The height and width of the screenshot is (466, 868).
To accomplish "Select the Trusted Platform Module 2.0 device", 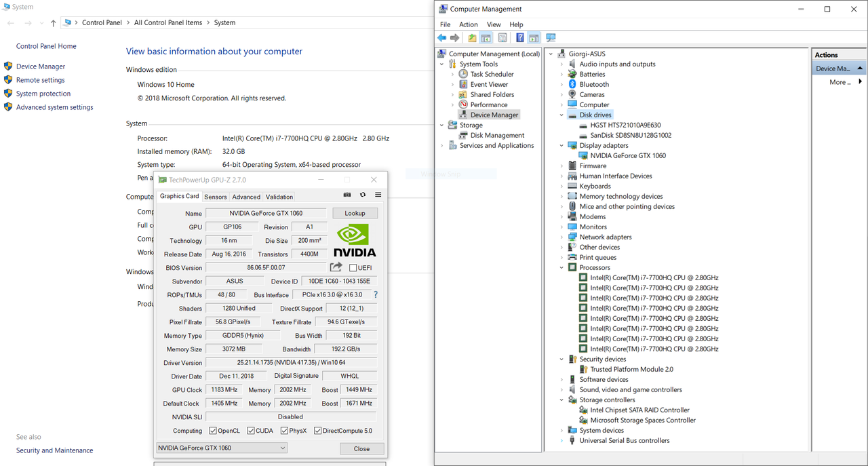I will point(631,369).
